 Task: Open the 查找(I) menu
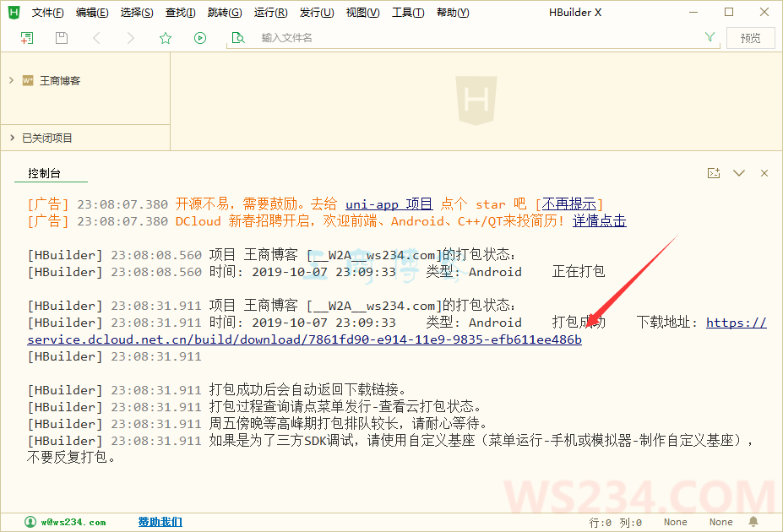(180, 13)
